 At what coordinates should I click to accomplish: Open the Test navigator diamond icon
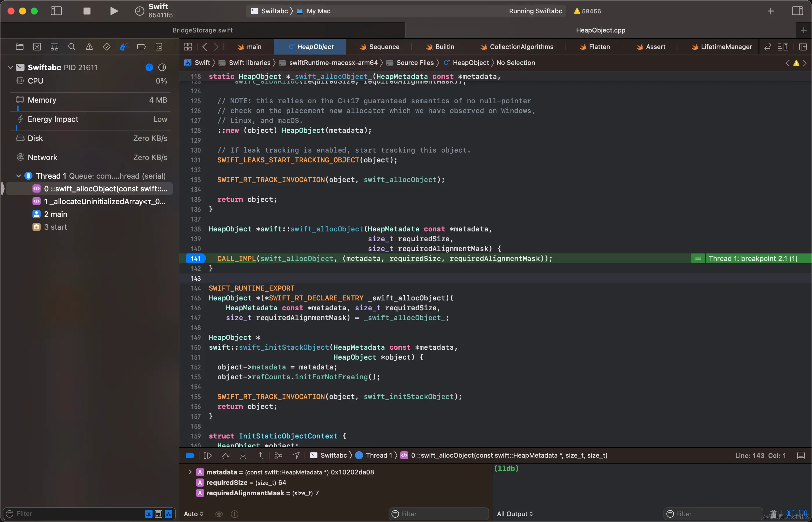(106, 47)
